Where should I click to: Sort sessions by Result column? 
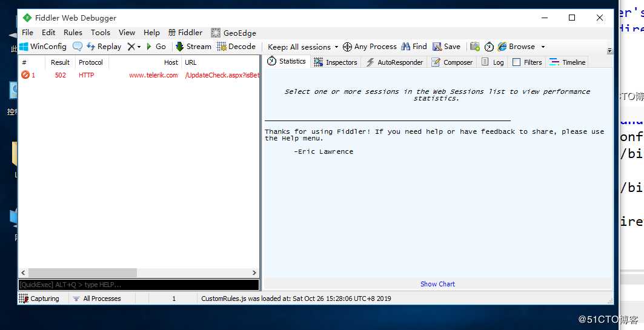point(60,62)
